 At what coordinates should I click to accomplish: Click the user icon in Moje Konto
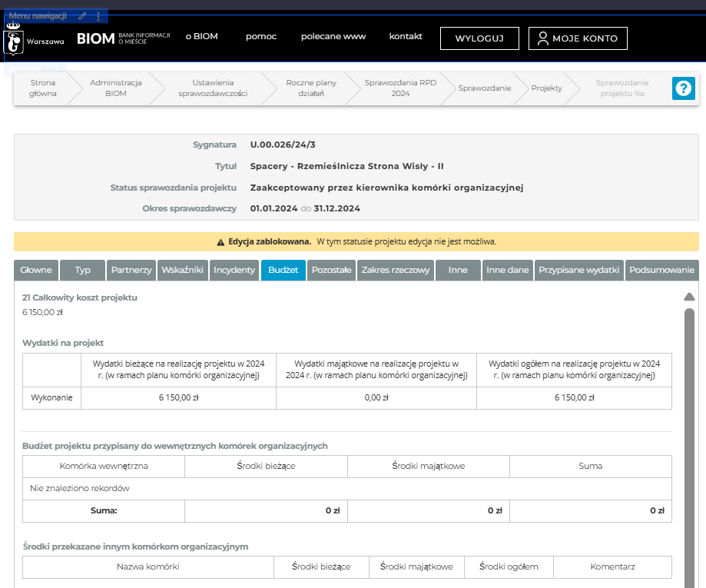click(x=543, y=38)
